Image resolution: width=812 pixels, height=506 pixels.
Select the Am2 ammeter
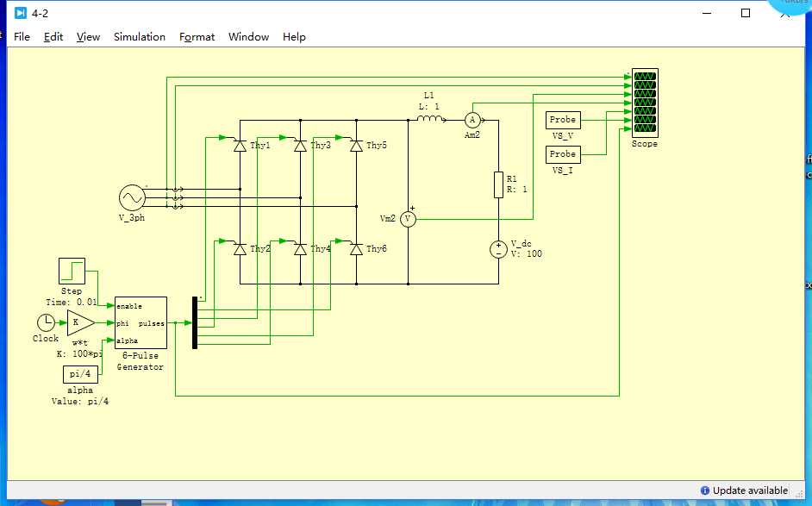click(x=472, y=120)
